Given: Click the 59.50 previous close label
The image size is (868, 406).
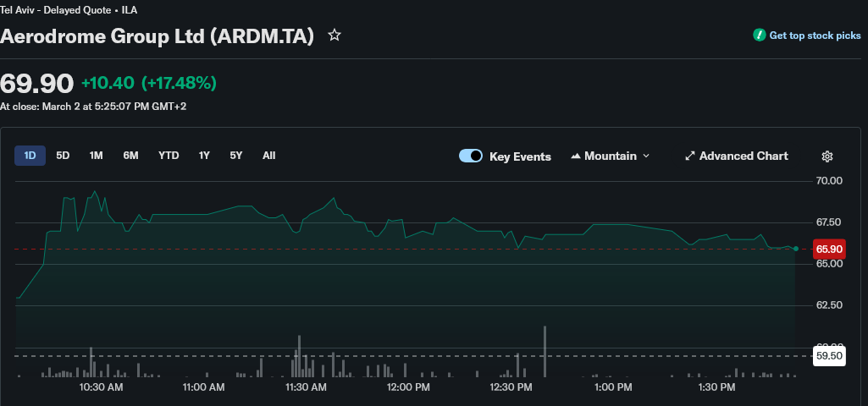Looking at the screenshot, I should point(829,355).
